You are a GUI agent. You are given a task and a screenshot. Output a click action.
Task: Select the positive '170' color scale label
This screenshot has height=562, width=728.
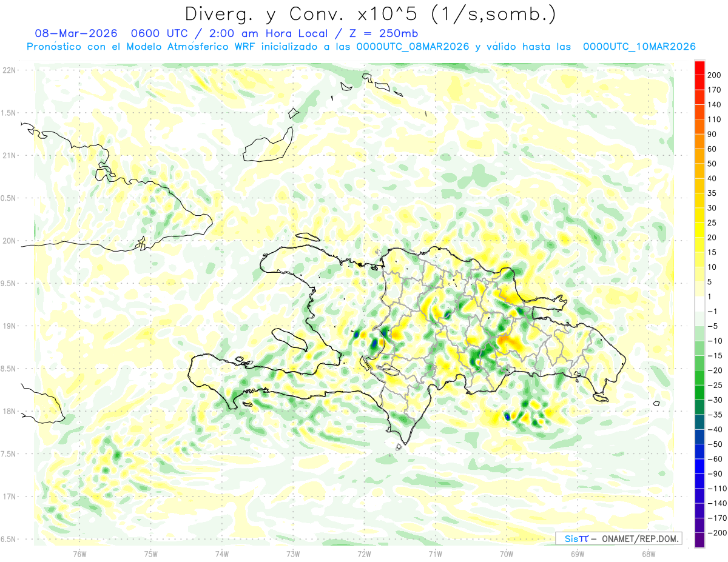pyautogui.click(x=715, y=90)
